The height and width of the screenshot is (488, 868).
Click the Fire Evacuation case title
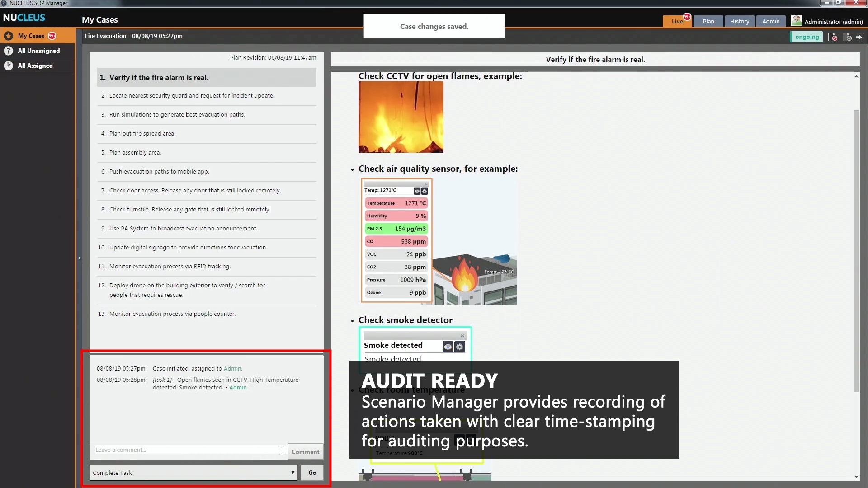click(x=134, y=36)
